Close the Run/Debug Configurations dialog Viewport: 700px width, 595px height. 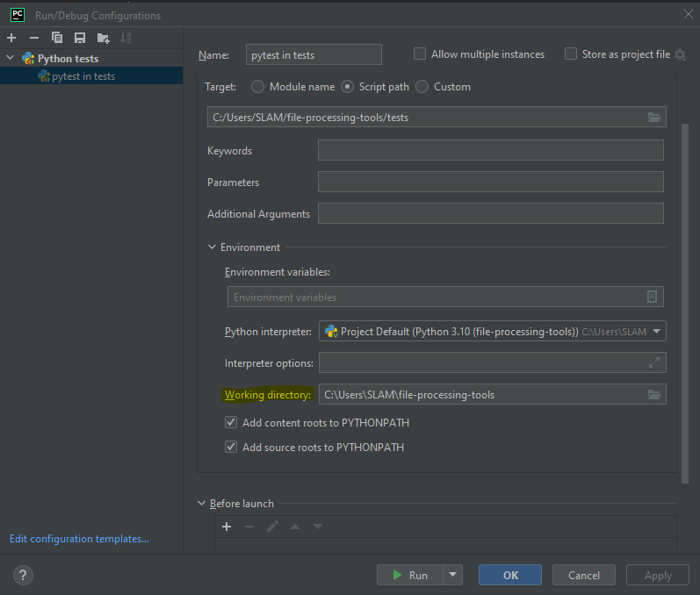689,14
